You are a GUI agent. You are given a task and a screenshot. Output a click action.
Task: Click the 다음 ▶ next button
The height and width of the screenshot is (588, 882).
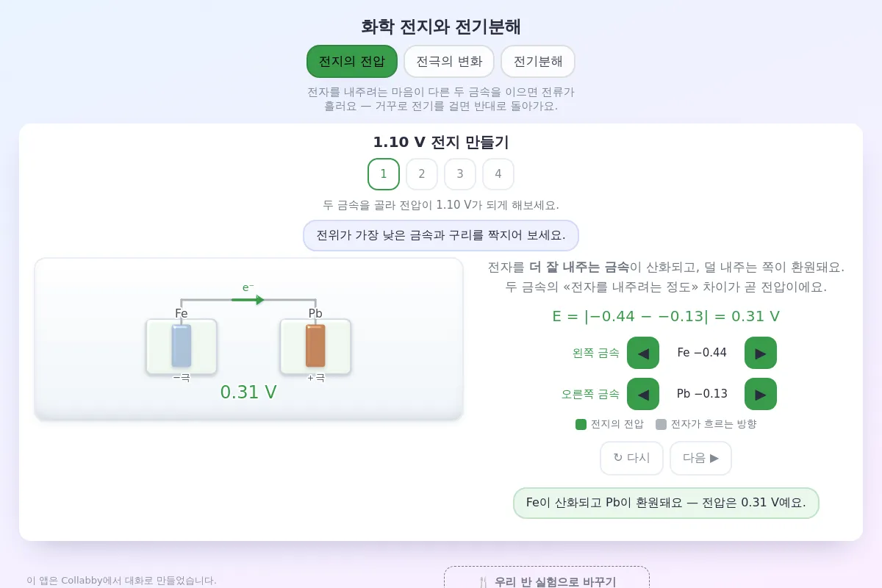coord(700,458)
